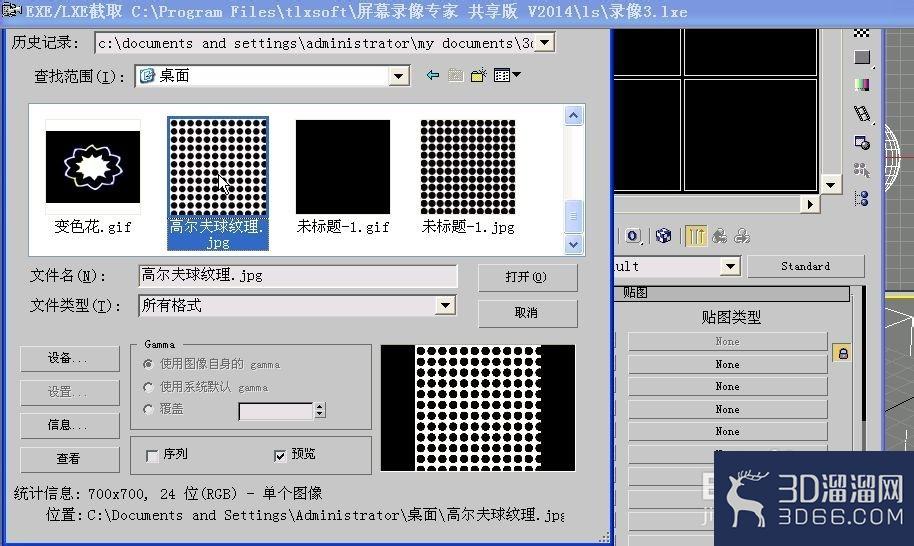Click the large preview image of the golf ball texture
The width and height of the screenshot is (914, 546).
tap(478, 408)
